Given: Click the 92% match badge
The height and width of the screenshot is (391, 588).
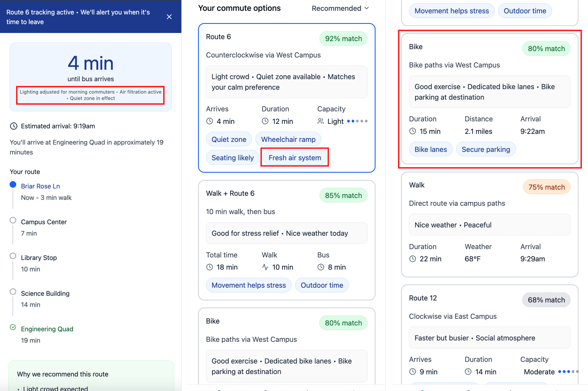Looking at the screenshot, I should [x=343, y=38].
